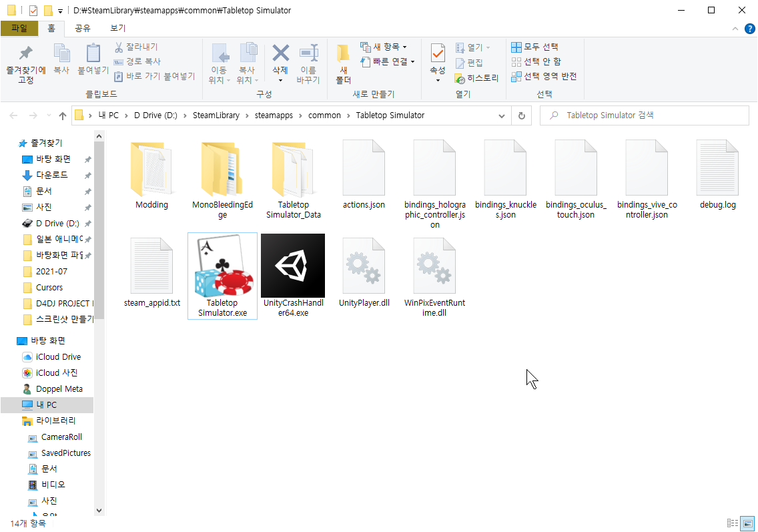Switch to Home (홈) tab
This screenshot has height=532, width=758.
point(51,29)
